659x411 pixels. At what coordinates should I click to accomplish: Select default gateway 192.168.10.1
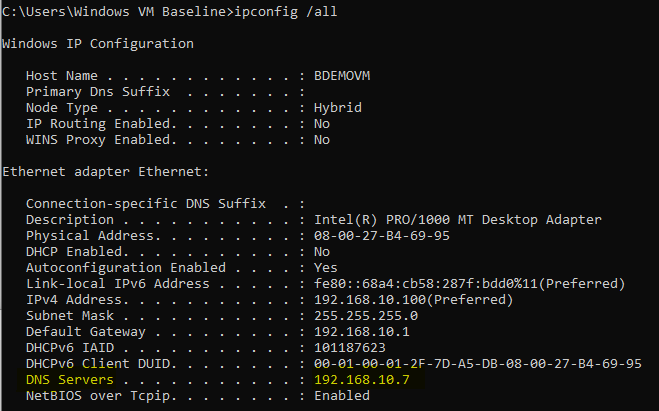click(362, 332)
